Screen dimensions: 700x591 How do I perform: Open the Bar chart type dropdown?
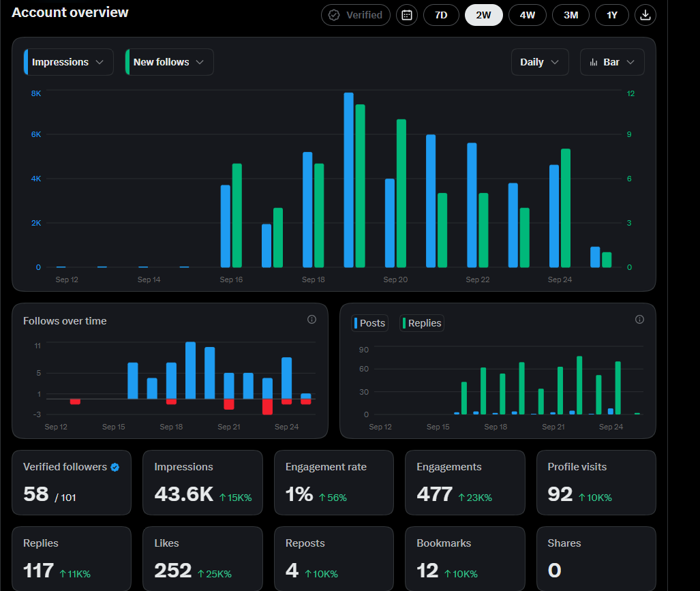612,62
